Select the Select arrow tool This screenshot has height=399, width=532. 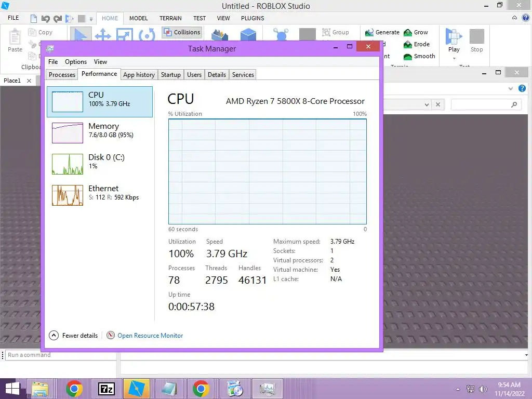pos(81,34)
